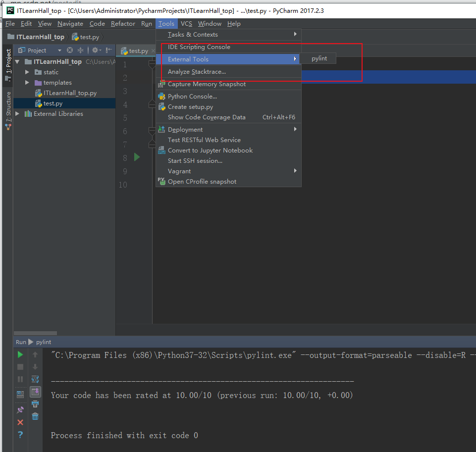Click the Up the Stack Trace arrow
The height and width of the screenshot is (452, 476).
tap(35, 354)
